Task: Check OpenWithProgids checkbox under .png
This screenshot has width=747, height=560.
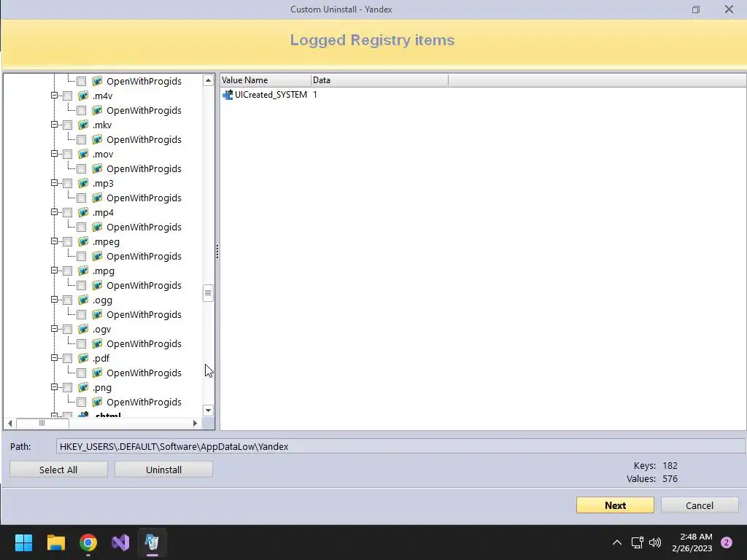Action: (82, 402)
